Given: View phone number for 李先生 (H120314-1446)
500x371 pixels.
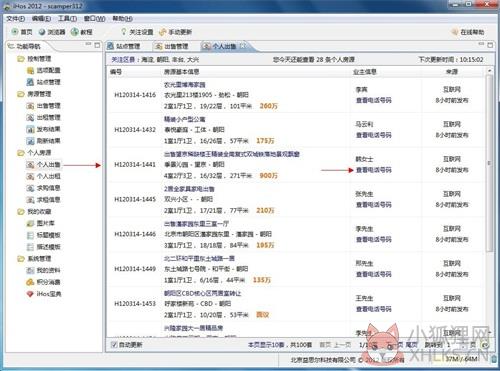Looking at the screenshot, I should click(374, 239).
